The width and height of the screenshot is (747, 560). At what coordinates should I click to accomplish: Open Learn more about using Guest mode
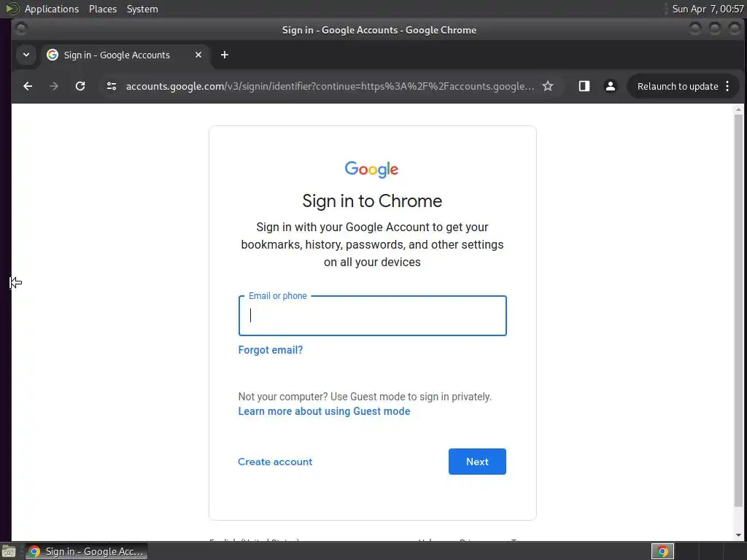pyautogui.click(x=324, y=411)
